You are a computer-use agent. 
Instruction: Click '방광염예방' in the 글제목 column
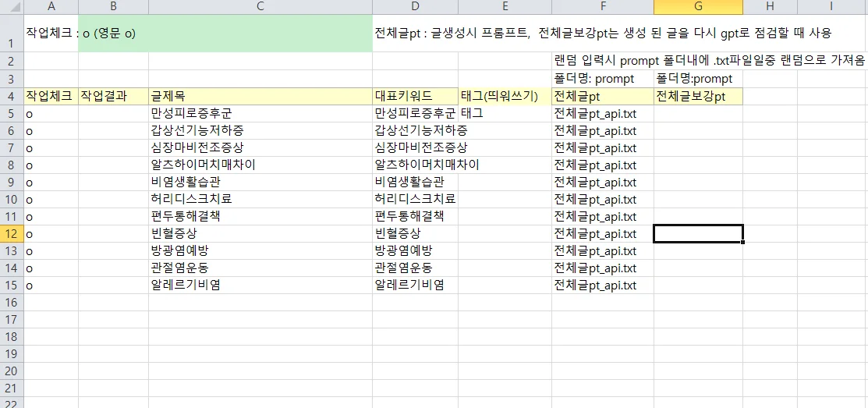tap(260, 250)
